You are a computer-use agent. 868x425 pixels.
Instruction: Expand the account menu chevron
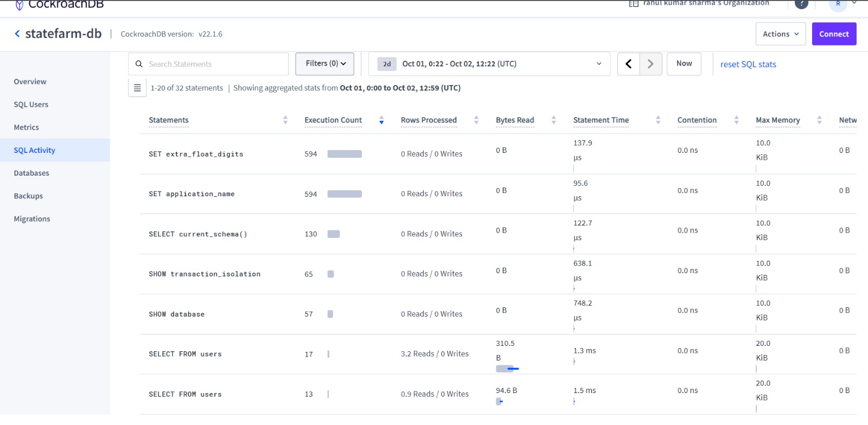click(854, 3)
